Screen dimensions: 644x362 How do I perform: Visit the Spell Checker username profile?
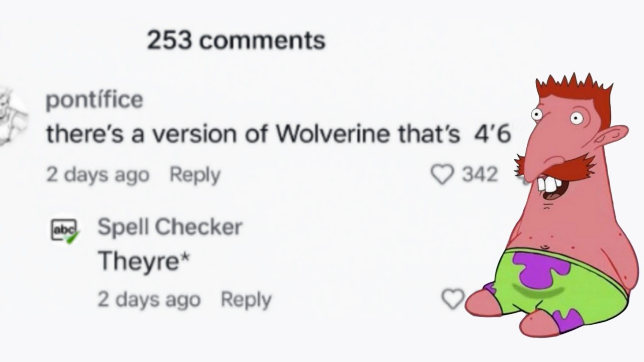(170, 227)
